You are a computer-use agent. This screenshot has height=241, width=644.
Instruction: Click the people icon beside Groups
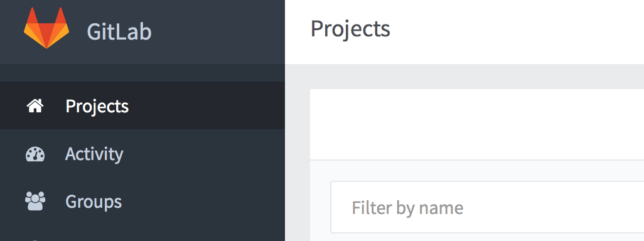(35, 201)
